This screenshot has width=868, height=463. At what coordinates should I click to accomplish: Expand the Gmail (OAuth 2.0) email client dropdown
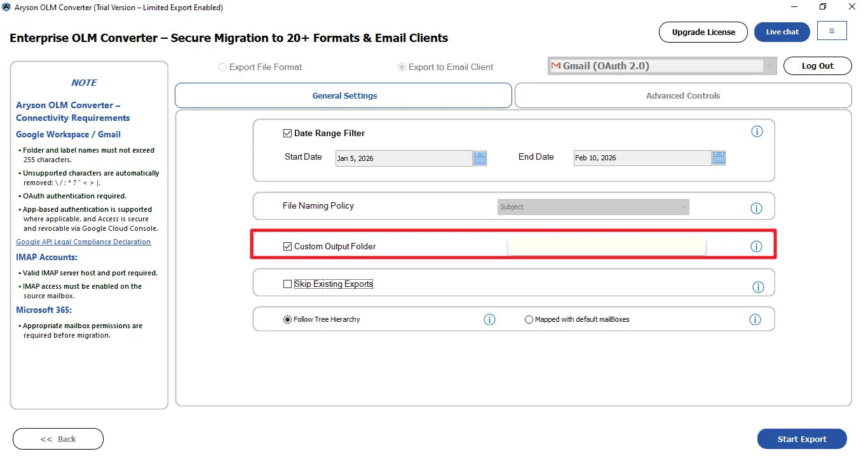pyautogui.click(x=770, y=66)
